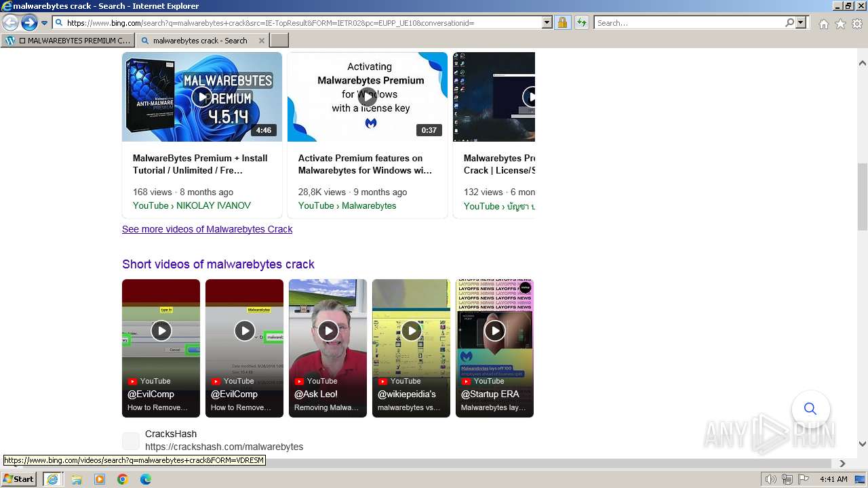The height and width of the screenshot is (488, 868).
Task: Click the CracksHash site favicon
Action: (131, 441)
